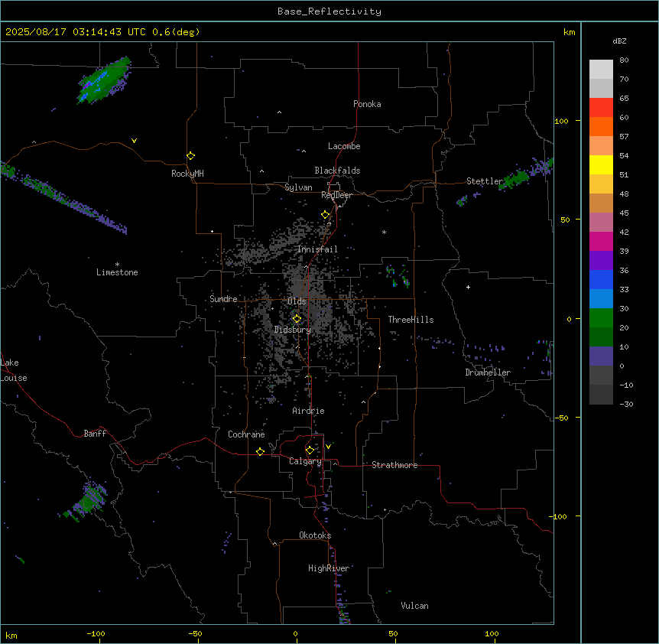The image size is (659, 644).
Task: Select the Drumheller label
Action: coord(488,372)
